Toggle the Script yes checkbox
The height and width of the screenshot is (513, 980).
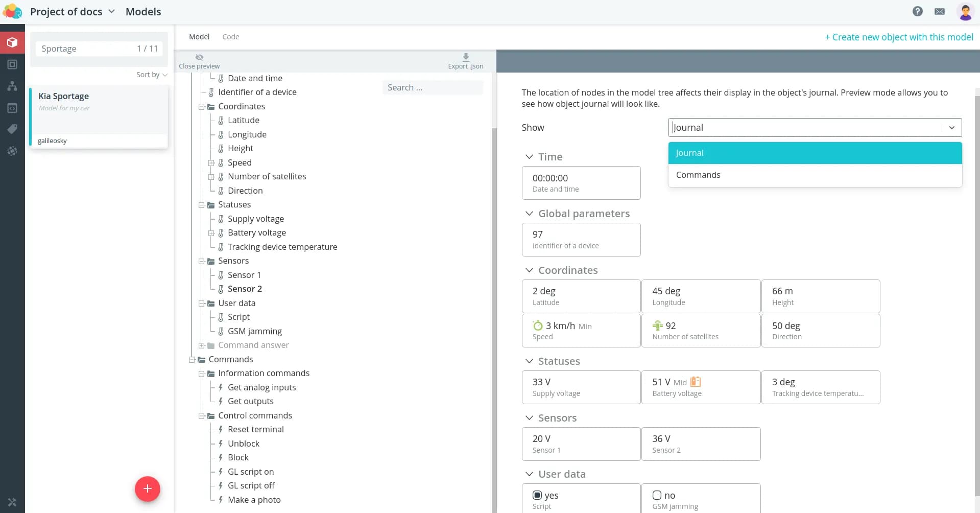(x=537, y=495)
